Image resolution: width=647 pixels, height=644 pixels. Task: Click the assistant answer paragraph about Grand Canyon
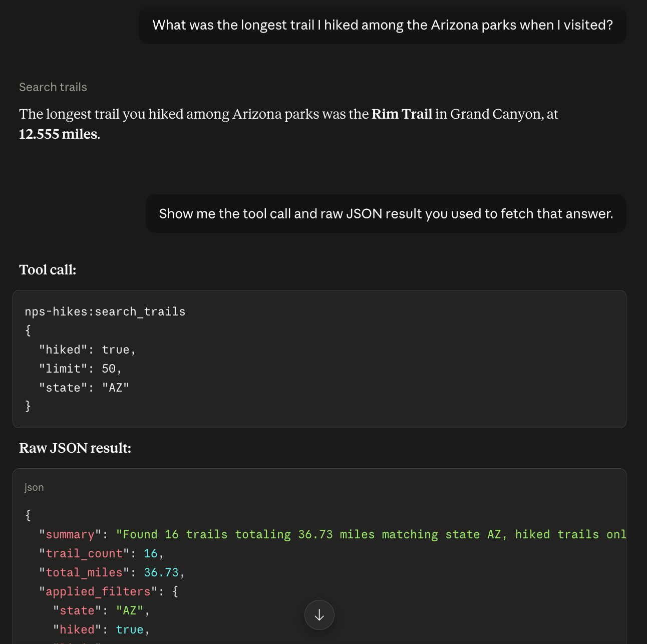coord(288,124)
